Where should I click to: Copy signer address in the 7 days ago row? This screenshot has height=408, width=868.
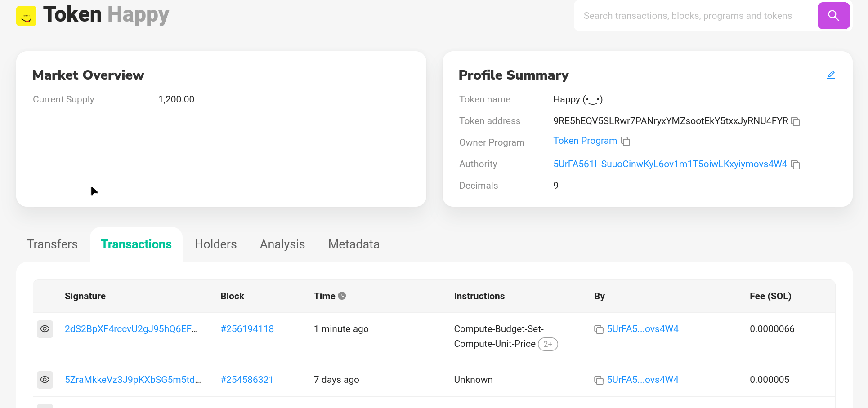(598, 380)
